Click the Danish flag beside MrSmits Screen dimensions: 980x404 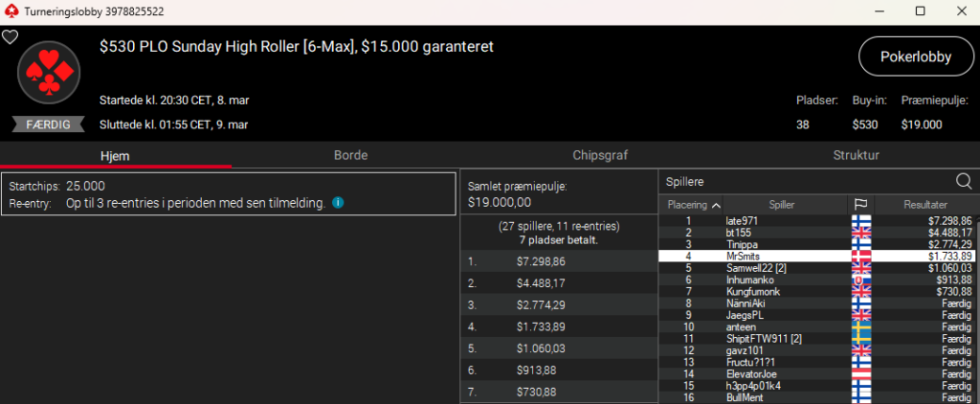click(860, 257)
